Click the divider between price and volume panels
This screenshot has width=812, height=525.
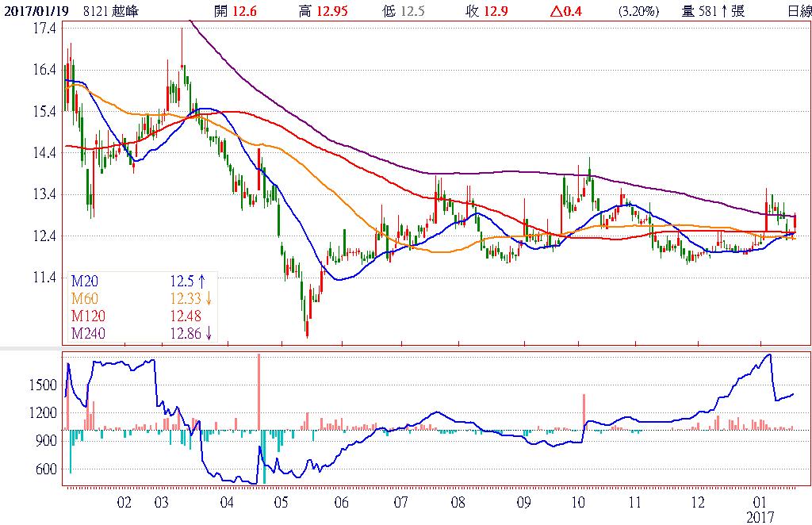(406, 347)
